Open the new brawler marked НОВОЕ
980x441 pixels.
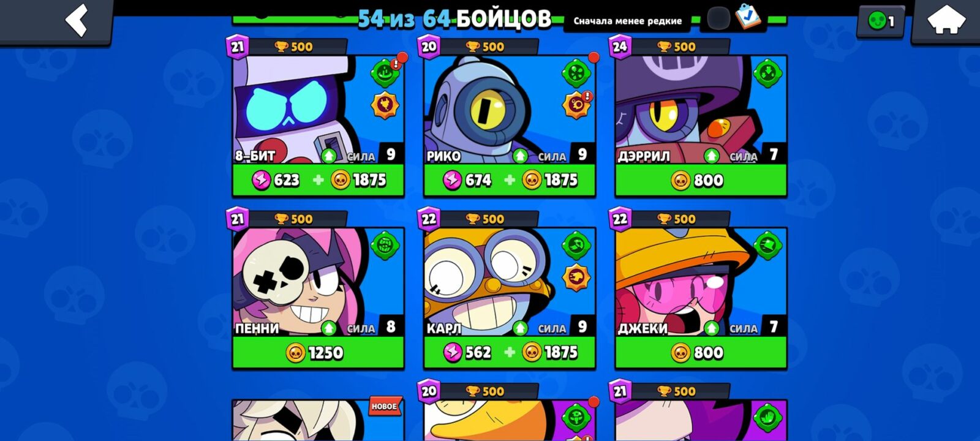point(318,421)
